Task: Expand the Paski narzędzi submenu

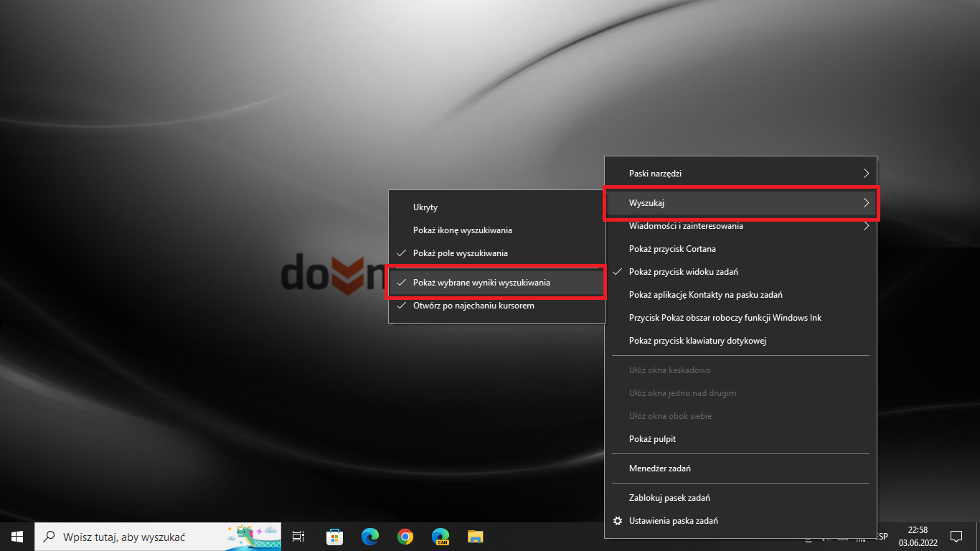Action: coord(740,174)
